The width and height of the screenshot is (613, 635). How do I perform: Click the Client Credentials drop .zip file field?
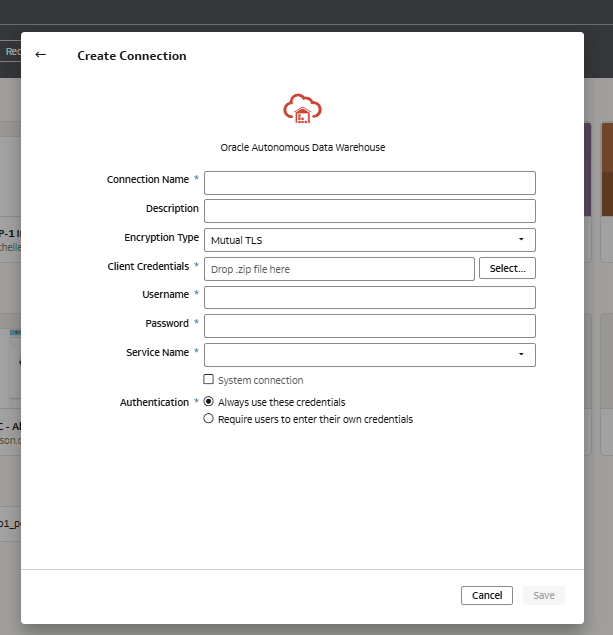[339, 269]
